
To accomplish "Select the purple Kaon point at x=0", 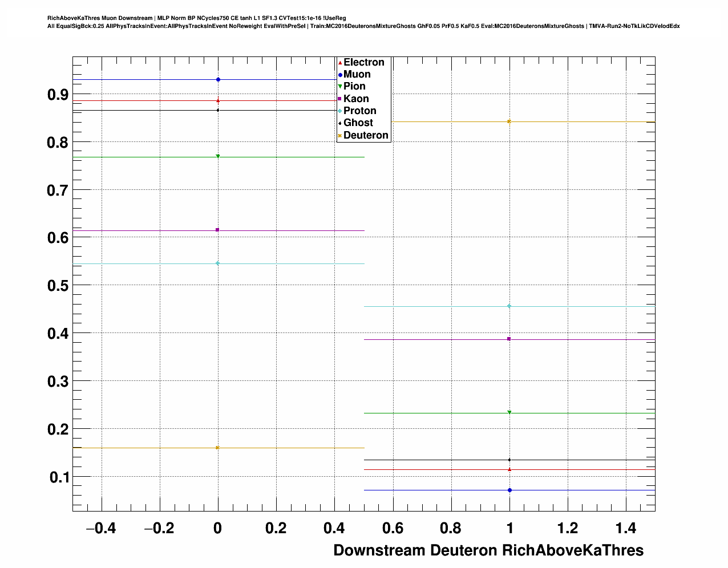I will click(x=217, y=230).
